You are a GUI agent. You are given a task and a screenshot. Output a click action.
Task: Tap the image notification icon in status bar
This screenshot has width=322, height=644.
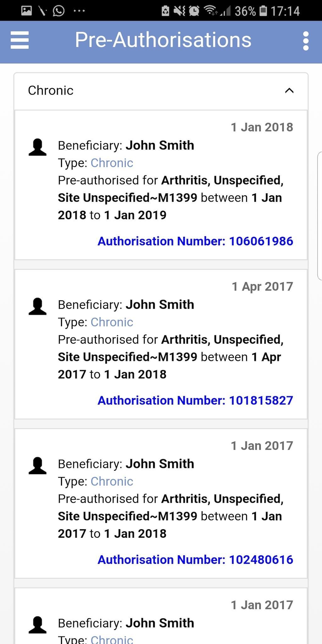pyautogui.click(x=26, y=11)
